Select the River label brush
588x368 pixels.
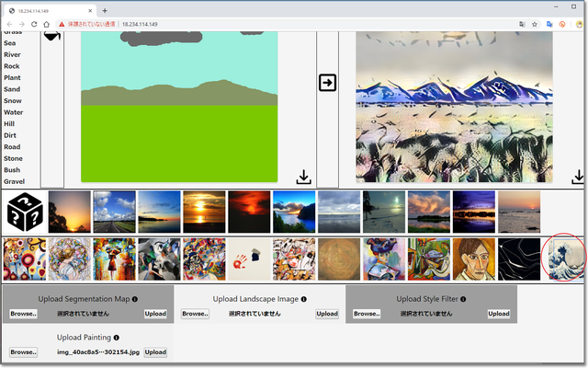click(x=12, y=54)
